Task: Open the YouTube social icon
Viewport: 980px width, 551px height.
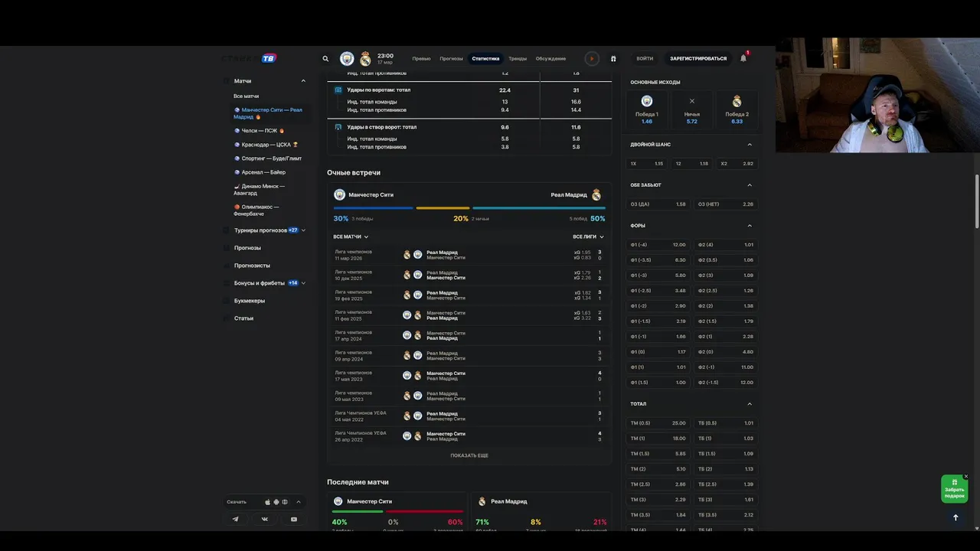Action: [x=294, y=519]
